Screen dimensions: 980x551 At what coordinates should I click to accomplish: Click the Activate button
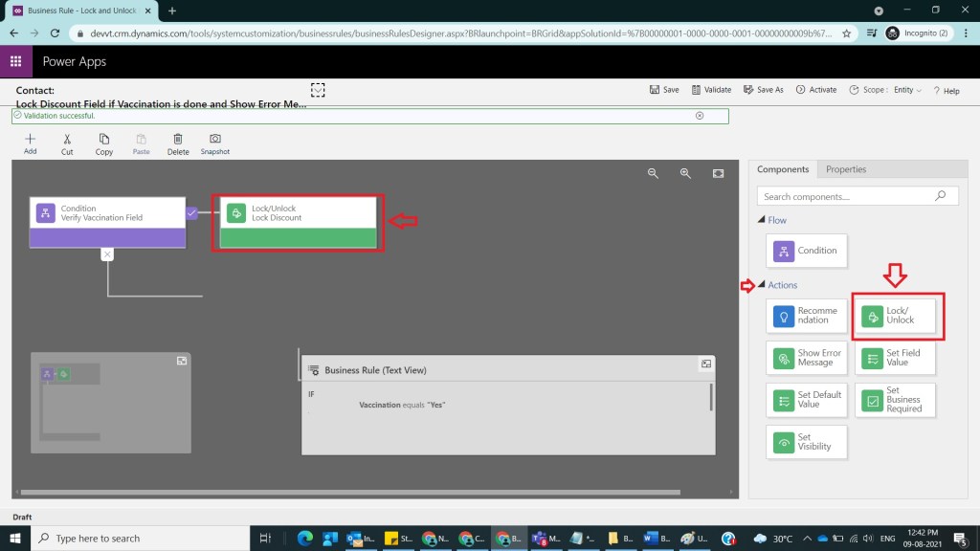tap(815, 90)
